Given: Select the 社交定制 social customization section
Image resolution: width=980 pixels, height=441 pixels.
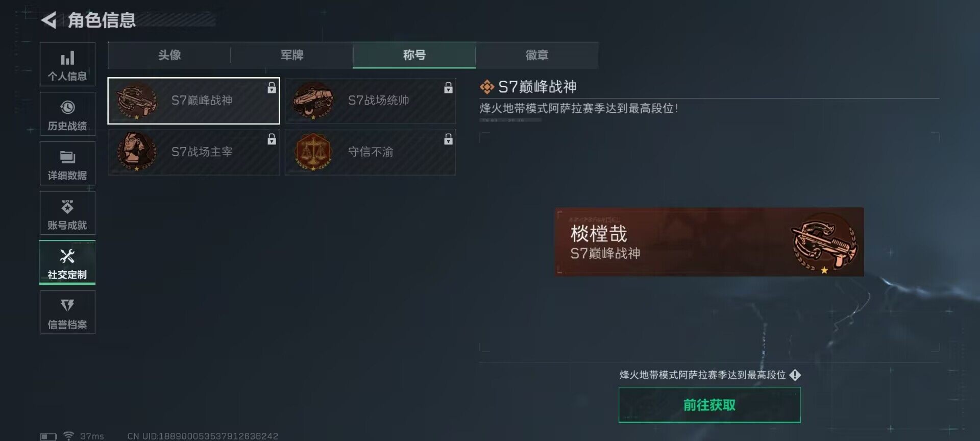Looking at the screenshot, I should [x=67, y=262].
